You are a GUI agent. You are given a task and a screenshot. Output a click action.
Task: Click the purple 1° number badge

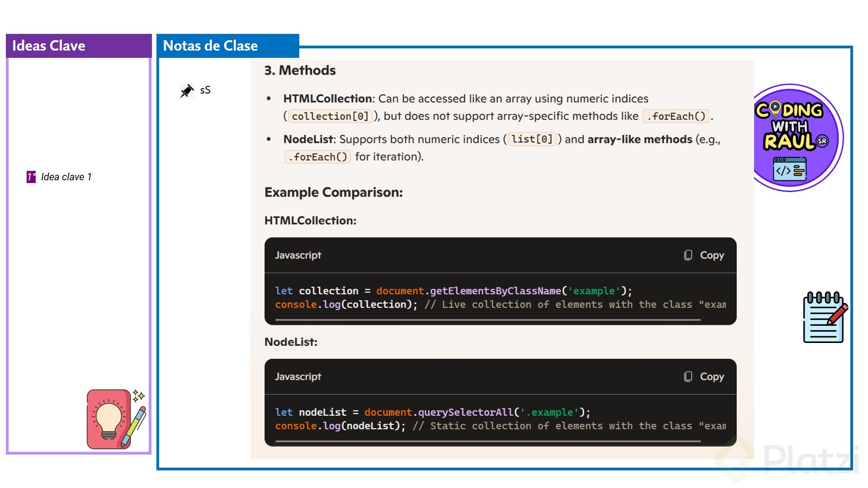click(31, 177)
